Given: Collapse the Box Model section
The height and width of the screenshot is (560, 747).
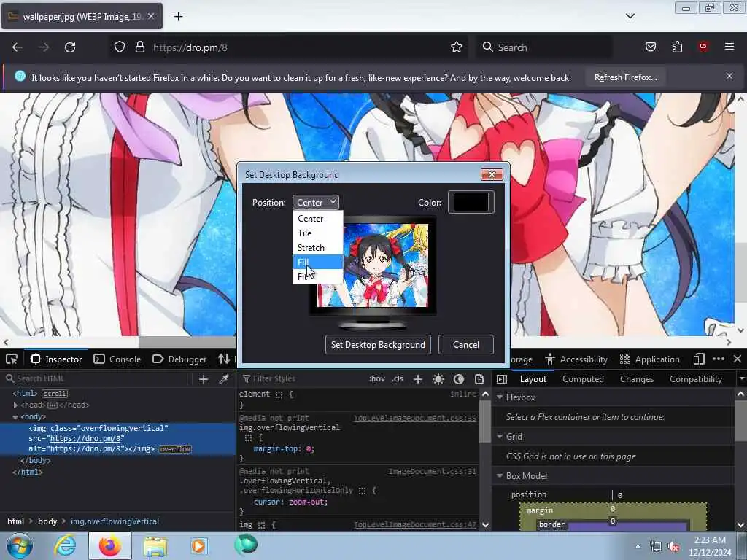Looking at the screenshot, I should pos(500,475).
